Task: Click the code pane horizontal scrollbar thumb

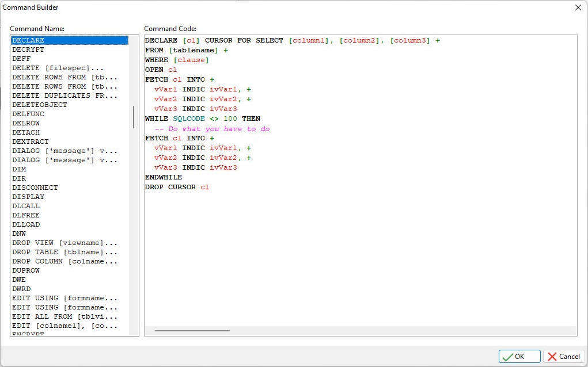Action: pos(192,331)
